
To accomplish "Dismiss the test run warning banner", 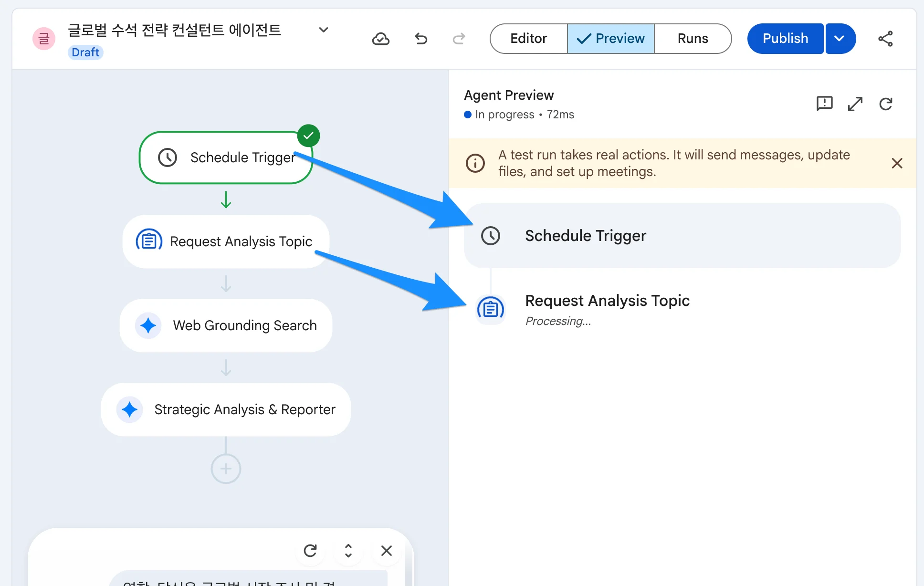I will click(897, 163).
